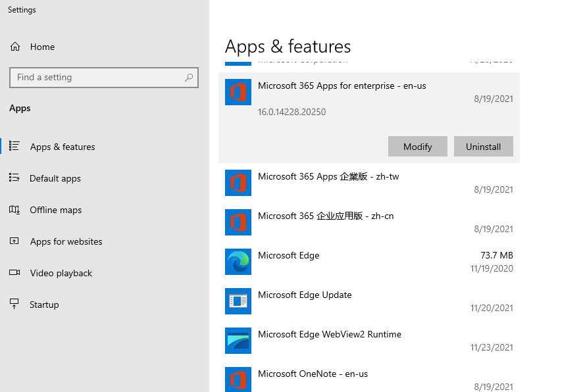
Task: Click the Edge WebView2 Runtime icon
Action: 238,340
